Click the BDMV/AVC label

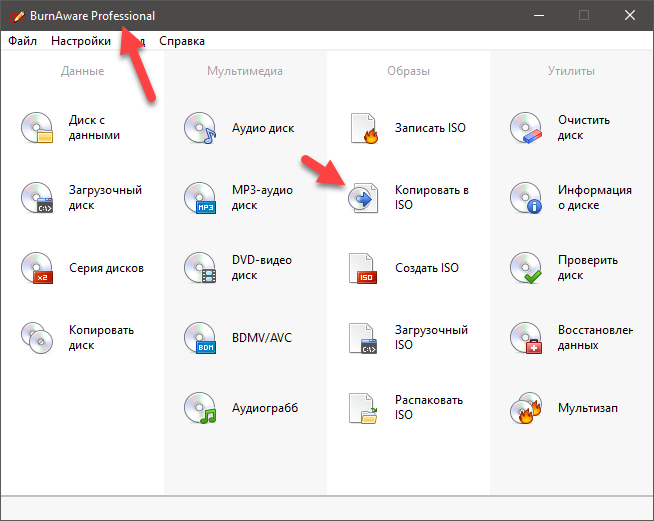pos(262,338)
